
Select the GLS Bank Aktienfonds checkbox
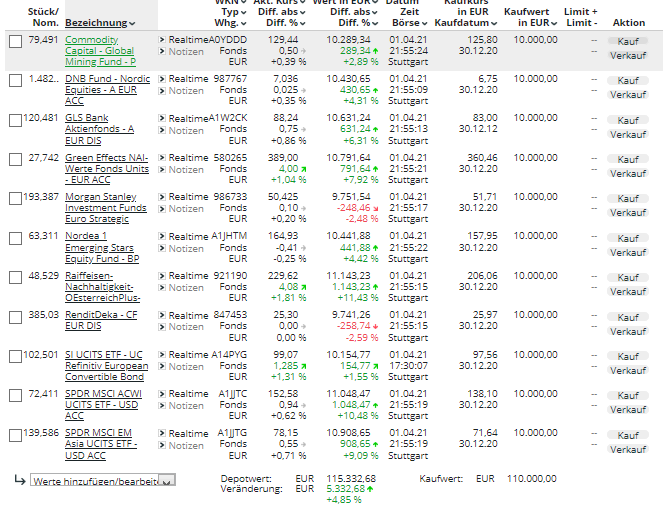[x=16, y=120]
